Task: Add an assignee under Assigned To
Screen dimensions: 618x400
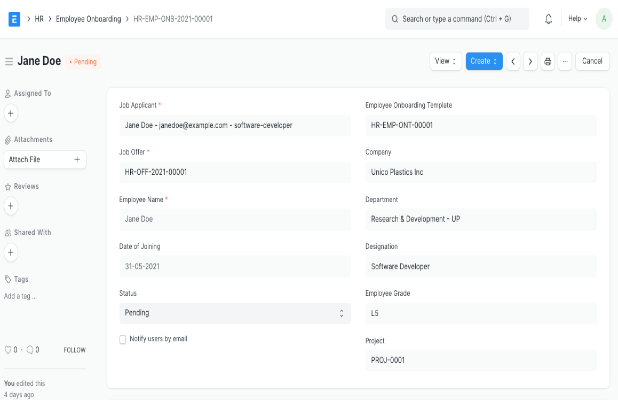Action: (11, 114)
